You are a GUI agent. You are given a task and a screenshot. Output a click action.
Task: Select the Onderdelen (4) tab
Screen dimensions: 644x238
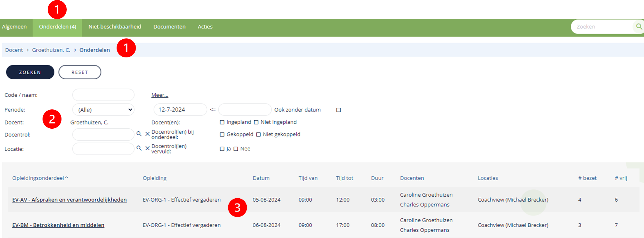point(58,27)
